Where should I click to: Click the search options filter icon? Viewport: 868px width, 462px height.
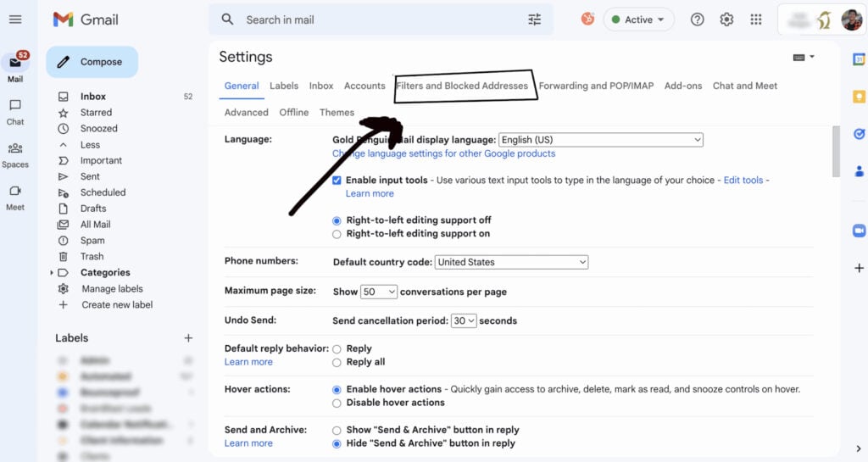tap(534, 19)
